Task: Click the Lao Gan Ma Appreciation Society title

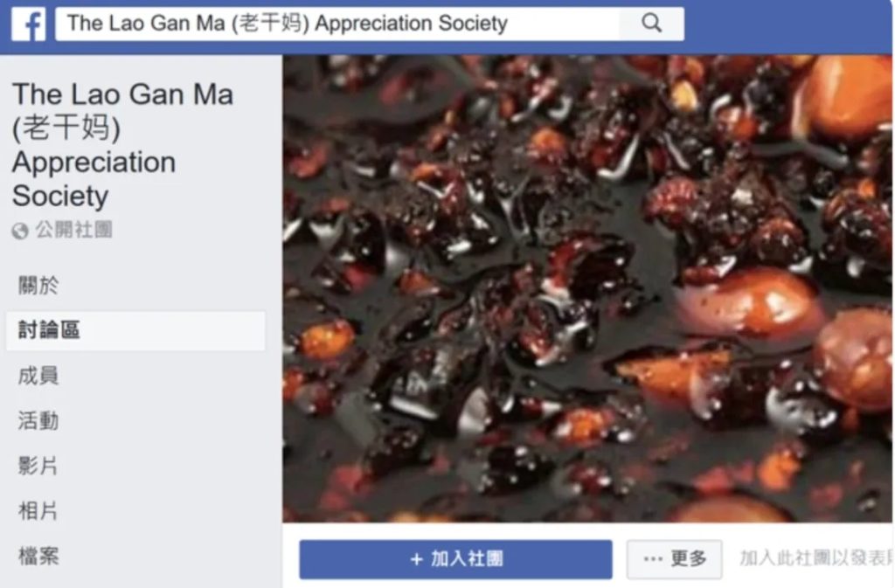Action: (x=122, y=145)
